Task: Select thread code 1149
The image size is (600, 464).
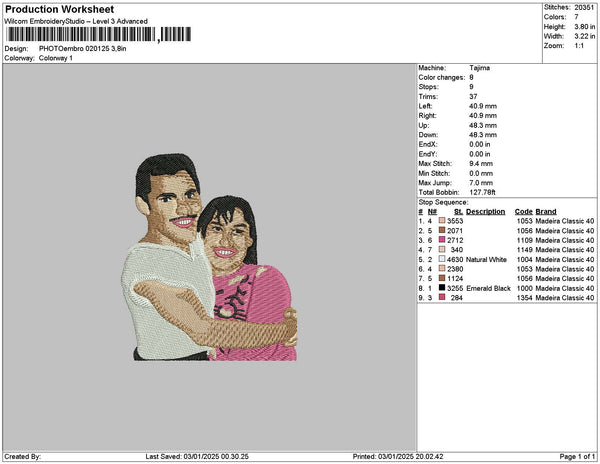Action: [x=524, y=250]
